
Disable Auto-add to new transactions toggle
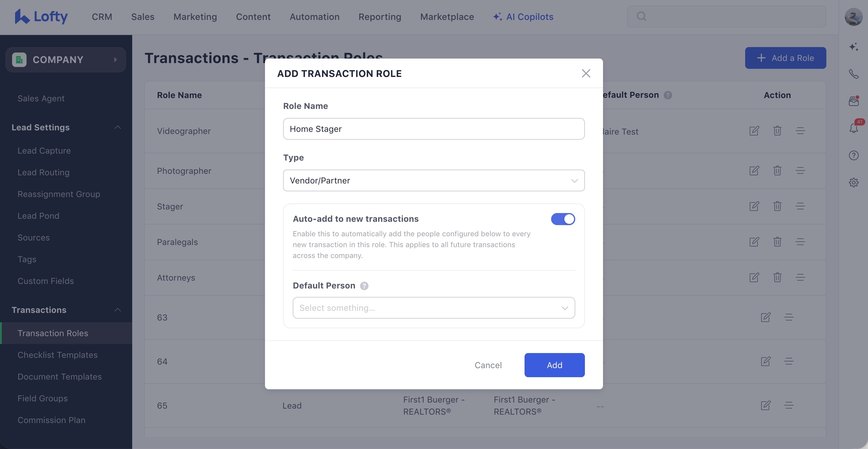pos(563,219)
